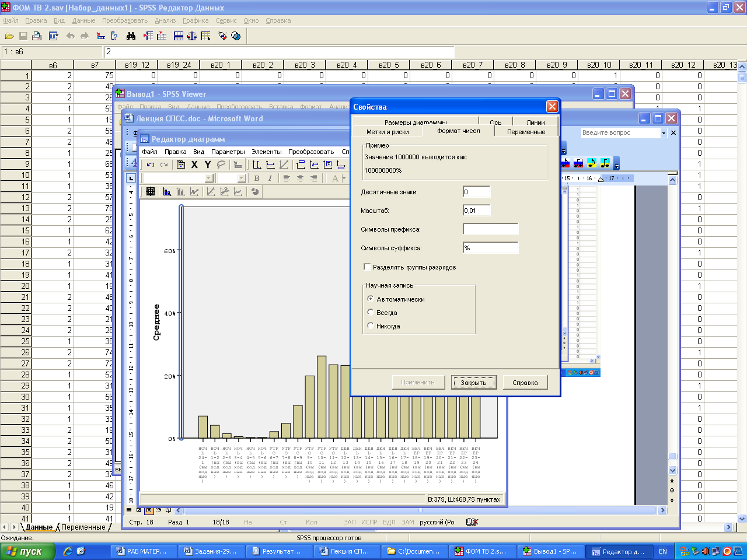Select 'Никогда' scientific notation radio
The image size is (747, 560).
point(370,325)
